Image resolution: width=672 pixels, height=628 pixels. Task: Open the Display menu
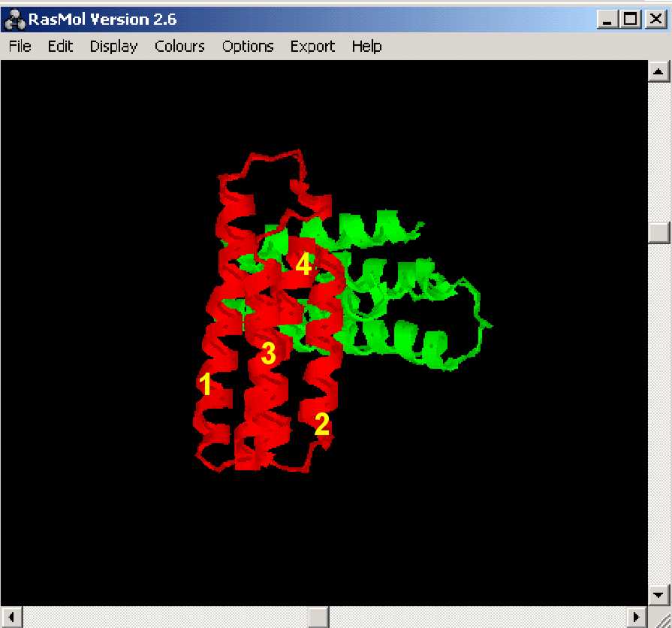(113, 47)
